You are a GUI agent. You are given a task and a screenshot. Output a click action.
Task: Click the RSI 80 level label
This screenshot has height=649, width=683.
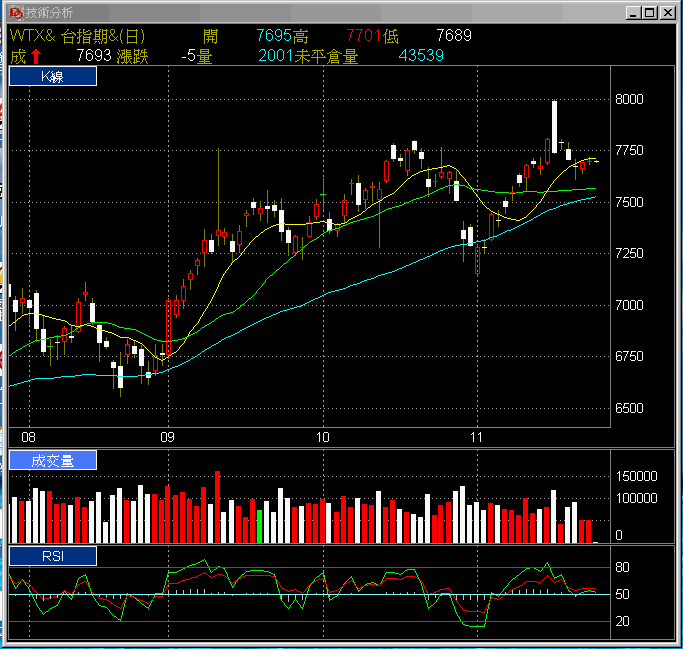622,568
